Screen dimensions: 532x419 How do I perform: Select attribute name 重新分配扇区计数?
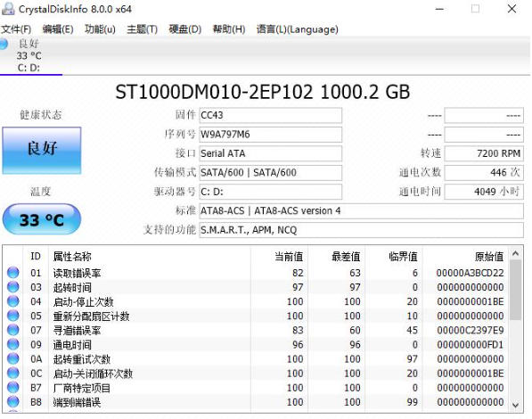pyautogui.click(x=91, y=316)
